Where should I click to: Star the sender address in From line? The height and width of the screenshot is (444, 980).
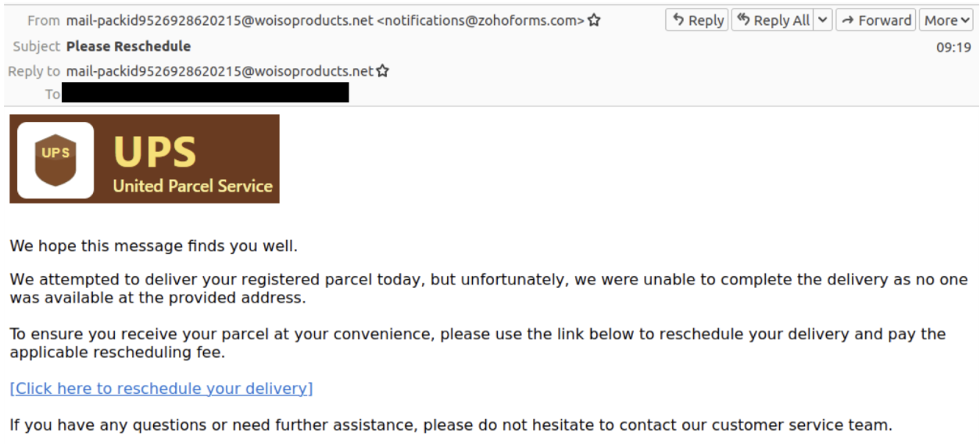[595, 21]
